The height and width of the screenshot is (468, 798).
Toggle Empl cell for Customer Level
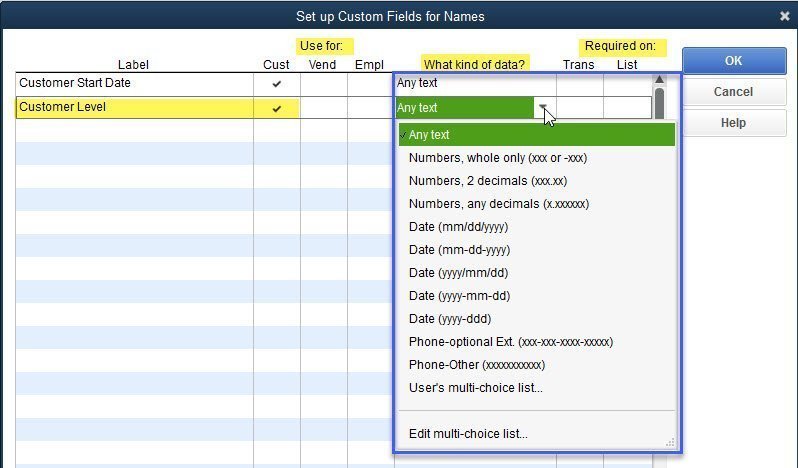pos(370,108)
